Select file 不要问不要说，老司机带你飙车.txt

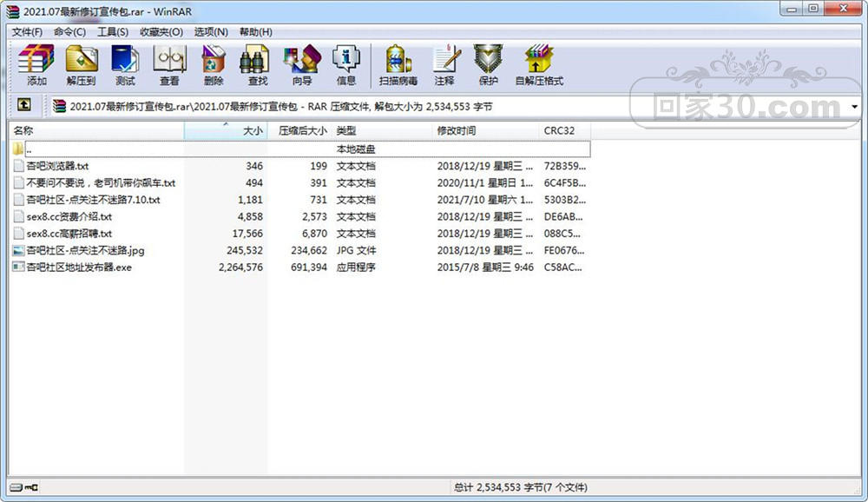[101, 183]
